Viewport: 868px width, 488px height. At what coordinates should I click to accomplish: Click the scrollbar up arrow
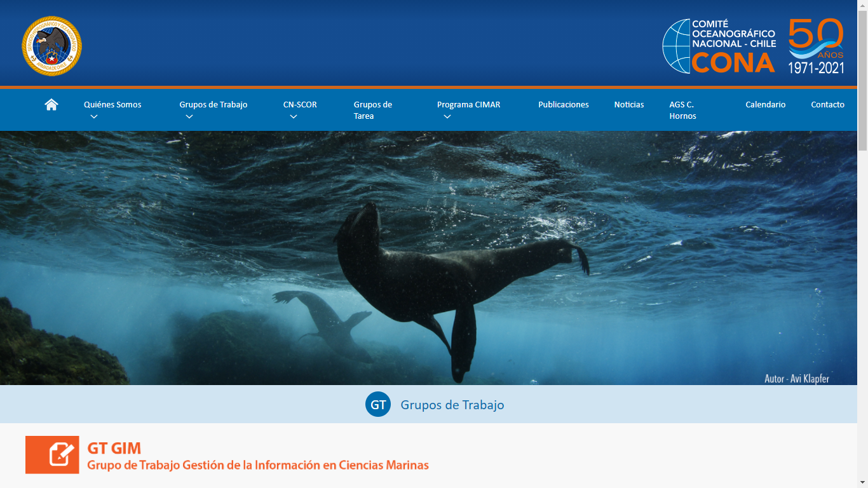click(x=862, y=5)
